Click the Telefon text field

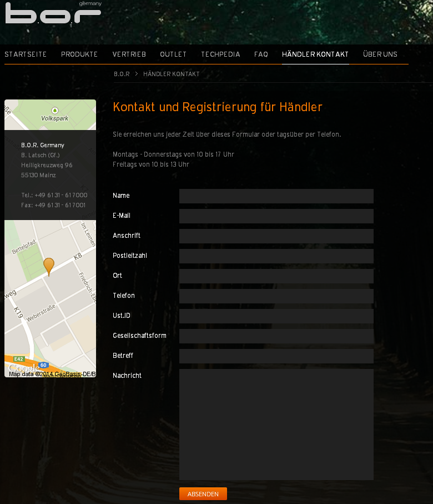click(276, 296)
